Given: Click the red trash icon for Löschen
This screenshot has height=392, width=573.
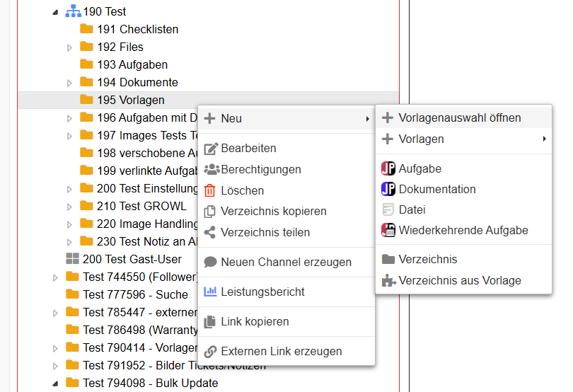Looking at the screenshot, I should click(209, 190).
